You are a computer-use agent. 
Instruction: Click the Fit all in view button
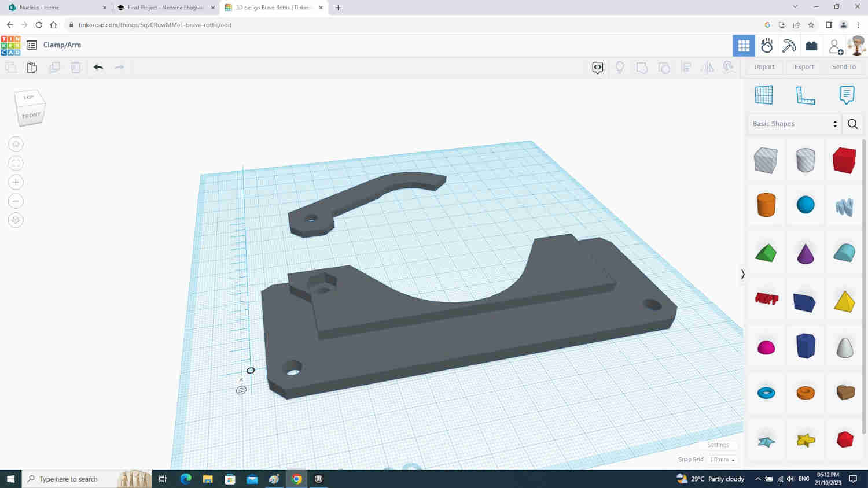tap(16, 163)
